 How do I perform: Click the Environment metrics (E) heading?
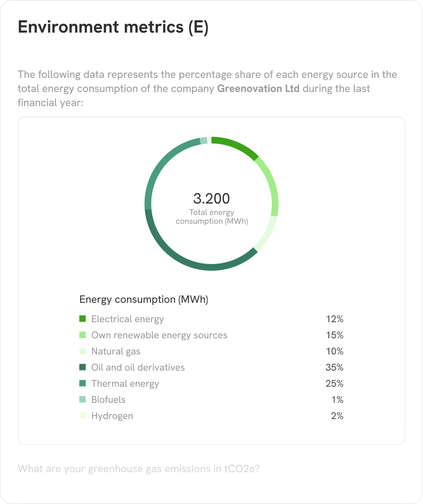point(113,27)
